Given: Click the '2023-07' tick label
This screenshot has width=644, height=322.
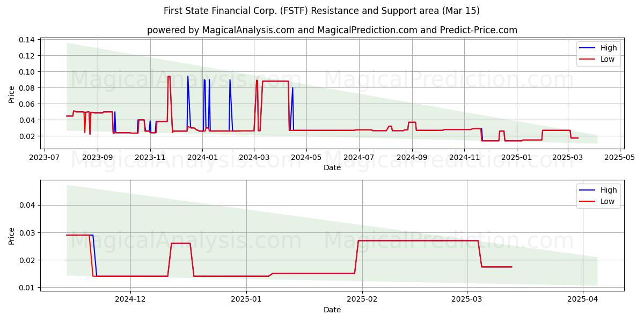Looking at the screenshot, I should click(x=45, y=158).
